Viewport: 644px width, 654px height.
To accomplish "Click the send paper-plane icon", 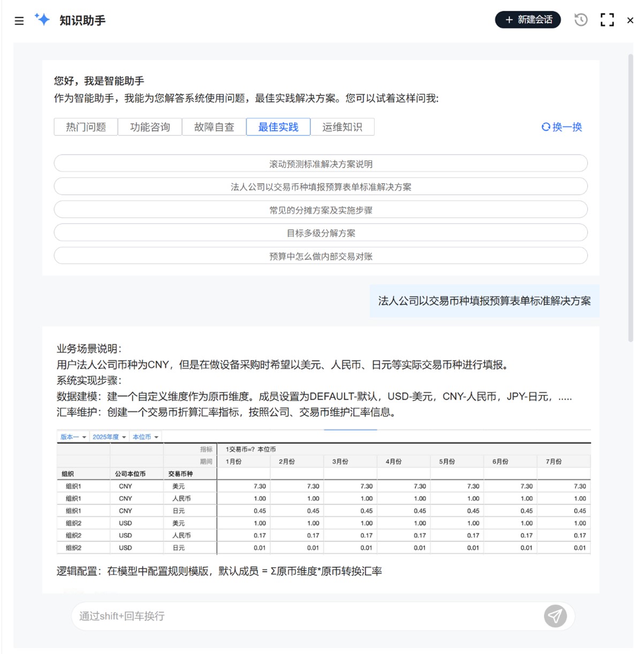I will tap(556, 616).
